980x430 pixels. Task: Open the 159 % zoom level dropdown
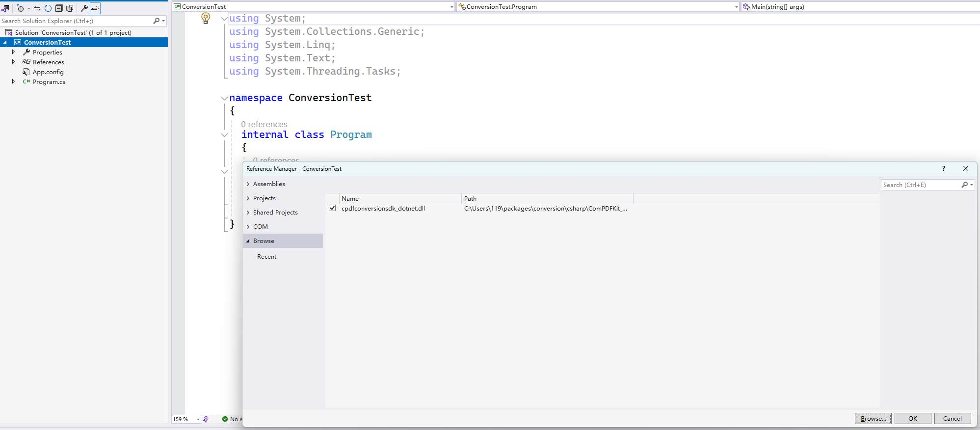pyautogui.click(x=198, y=419)
